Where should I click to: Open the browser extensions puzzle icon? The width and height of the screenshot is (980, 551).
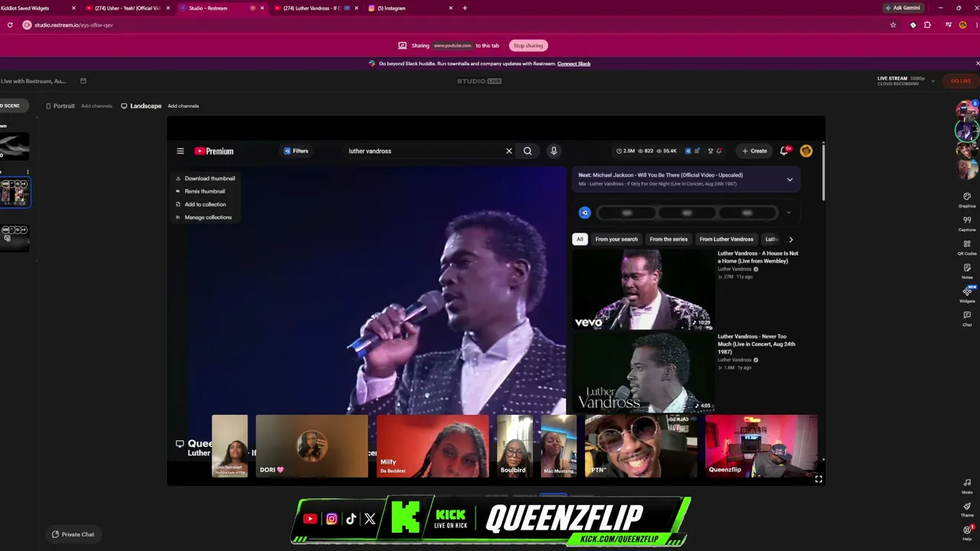tap(927, 24)
